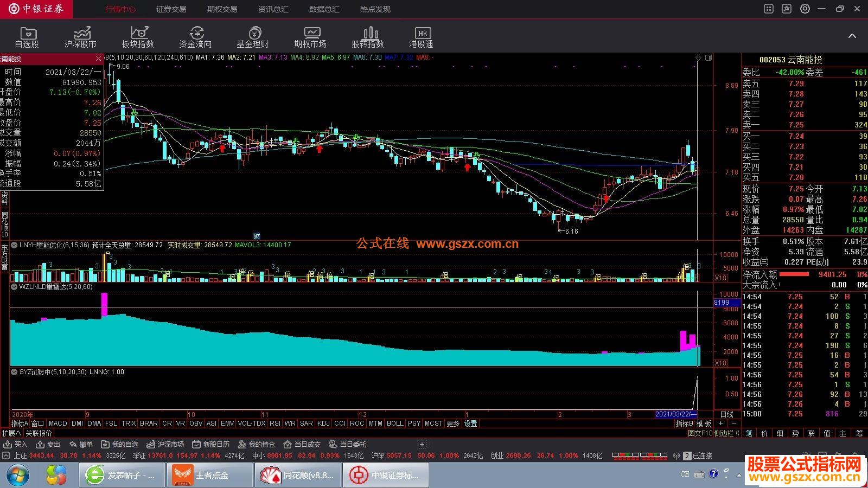Select the 筹 chip distribution tab
This screenshot has height=488, width=868.
[859, 433]
